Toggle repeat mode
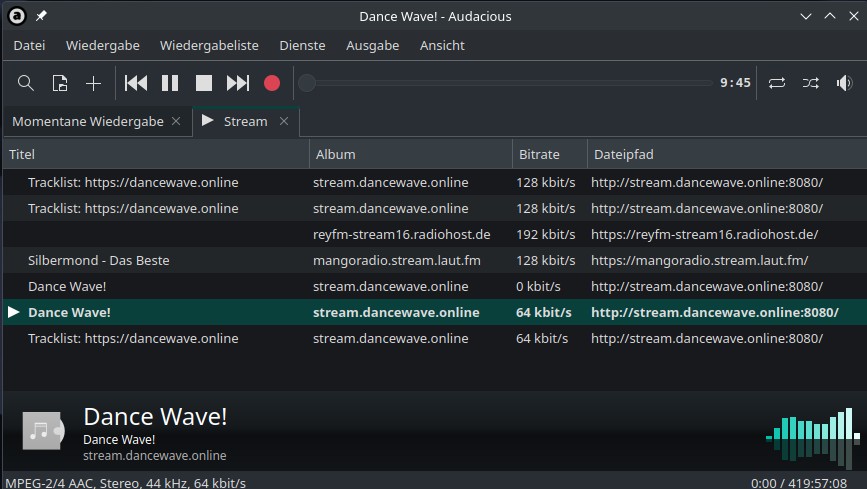The width and height of the screenshot is (867, 489). tap(777, 84)
